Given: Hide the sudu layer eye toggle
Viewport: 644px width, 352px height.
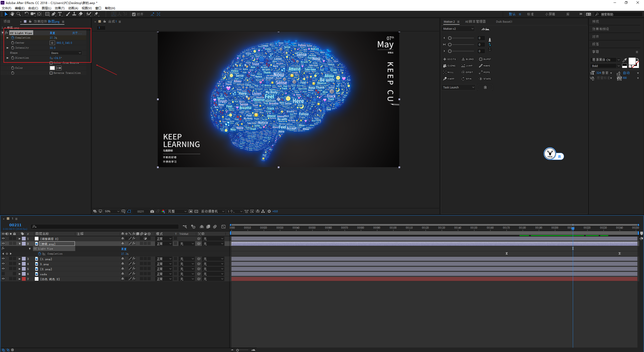Looking at the screenshot, I should click(x=3, y=274).
